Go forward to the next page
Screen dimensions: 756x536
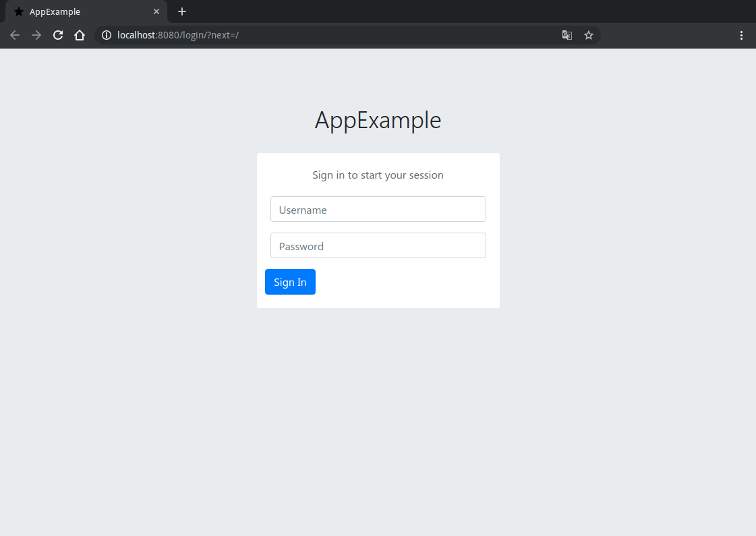pos(36,35)
